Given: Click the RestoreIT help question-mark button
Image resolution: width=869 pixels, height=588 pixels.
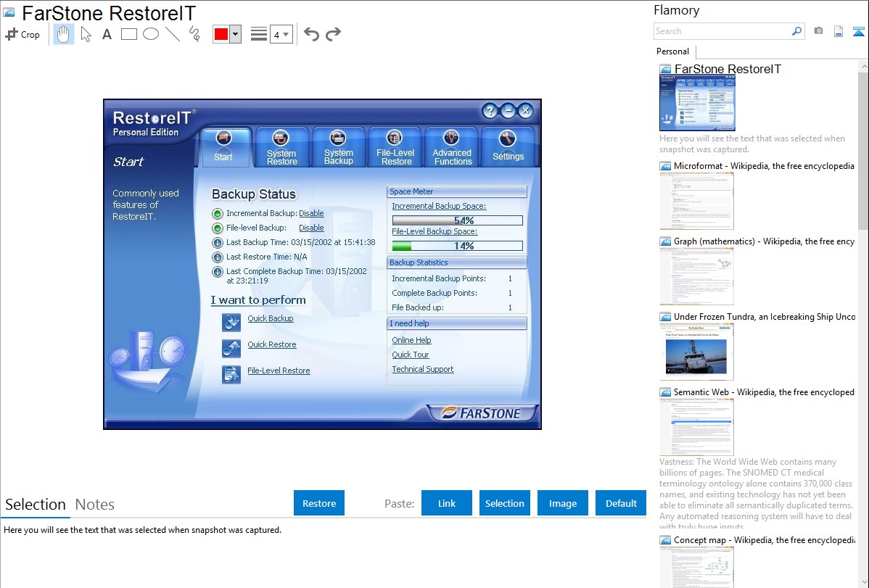Looking at the screenshot, I should pyautogui.click(x=490, y=111).
